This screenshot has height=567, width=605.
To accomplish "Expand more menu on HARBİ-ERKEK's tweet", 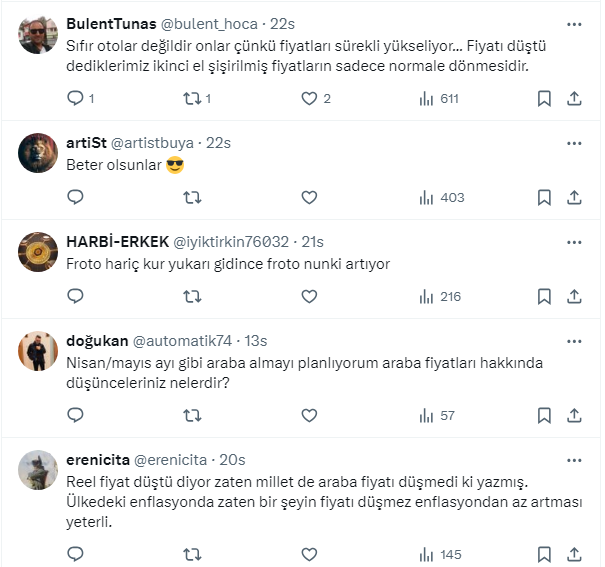I will point(574,241).
